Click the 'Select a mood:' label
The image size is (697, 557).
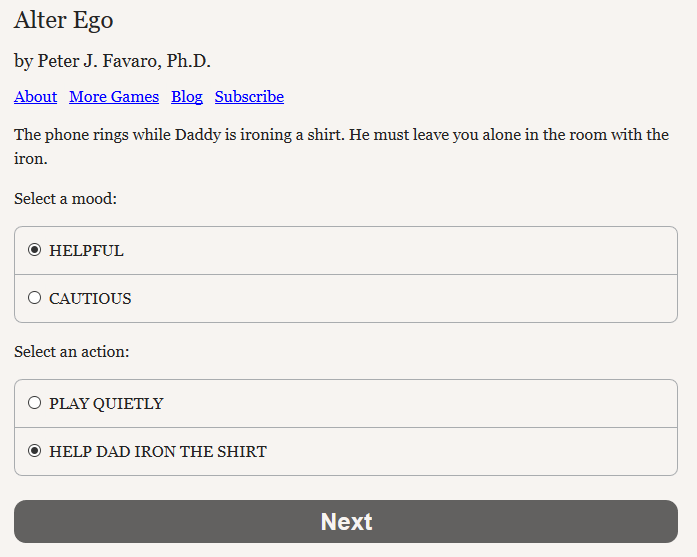[65, 199]
